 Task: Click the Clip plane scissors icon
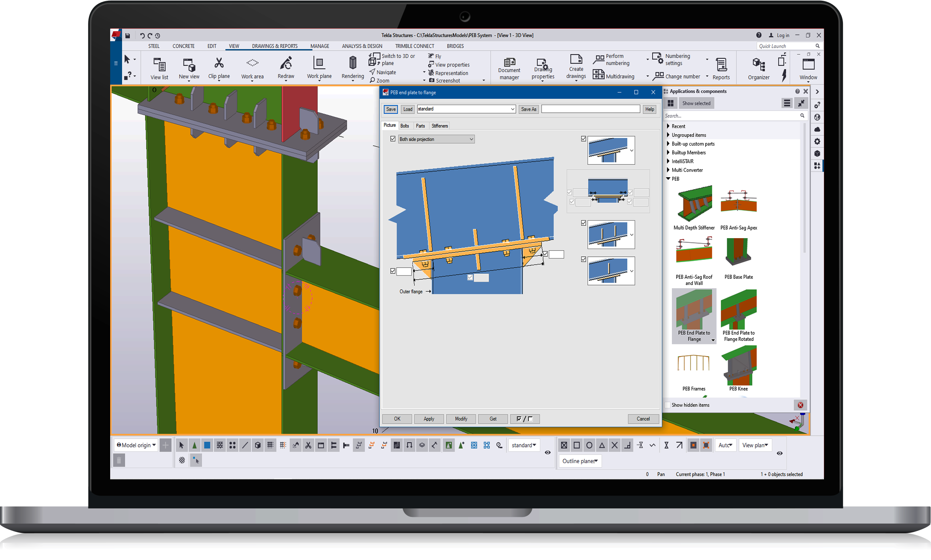(219, 63)
